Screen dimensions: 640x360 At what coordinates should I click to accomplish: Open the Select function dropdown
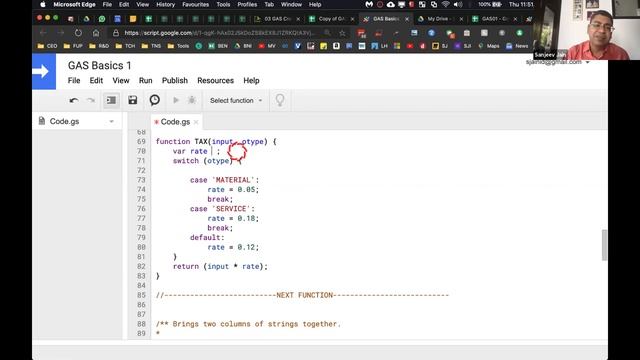pos(236,100)
